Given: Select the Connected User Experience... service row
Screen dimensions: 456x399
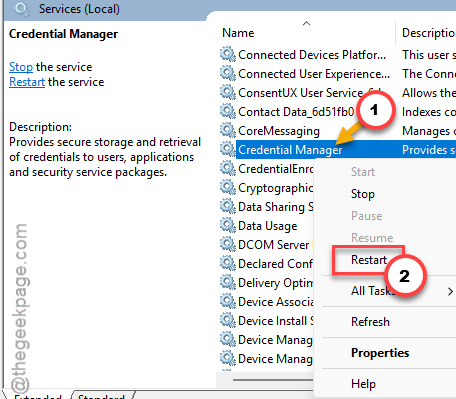Looking at the screenshot, I should [314, 74].
